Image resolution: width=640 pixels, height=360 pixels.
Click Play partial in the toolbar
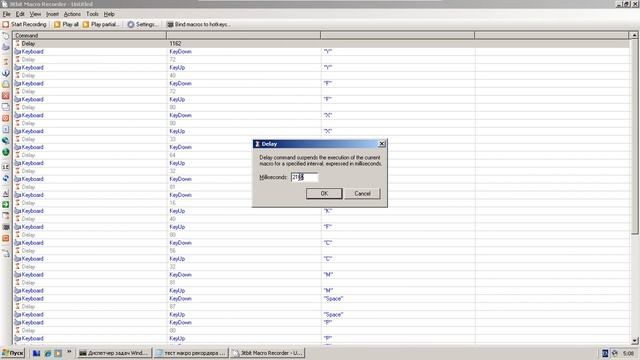(x=100, y=24)
